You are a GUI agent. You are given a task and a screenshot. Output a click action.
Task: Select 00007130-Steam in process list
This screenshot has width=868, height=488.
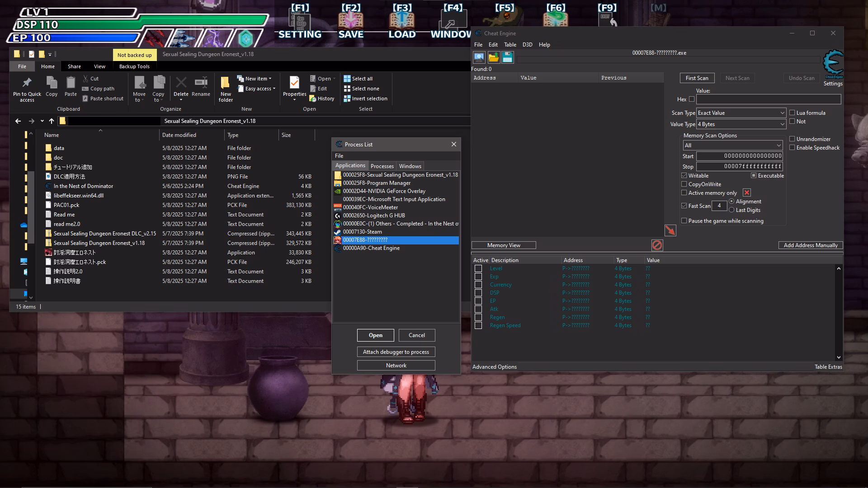pyautogui.click(x=396, y=232)
